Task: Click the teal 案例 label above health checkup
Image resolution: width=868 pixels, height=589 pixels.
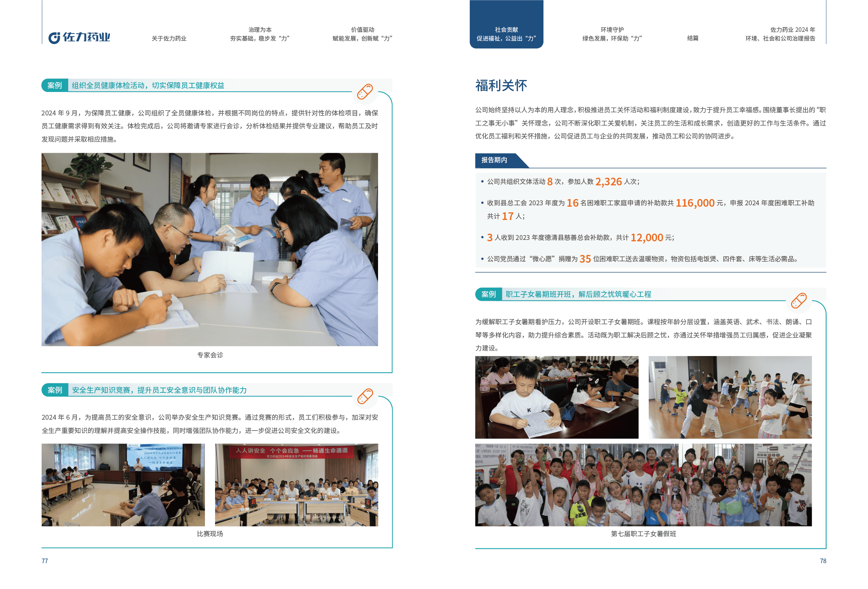Action: tap(55, 86)
